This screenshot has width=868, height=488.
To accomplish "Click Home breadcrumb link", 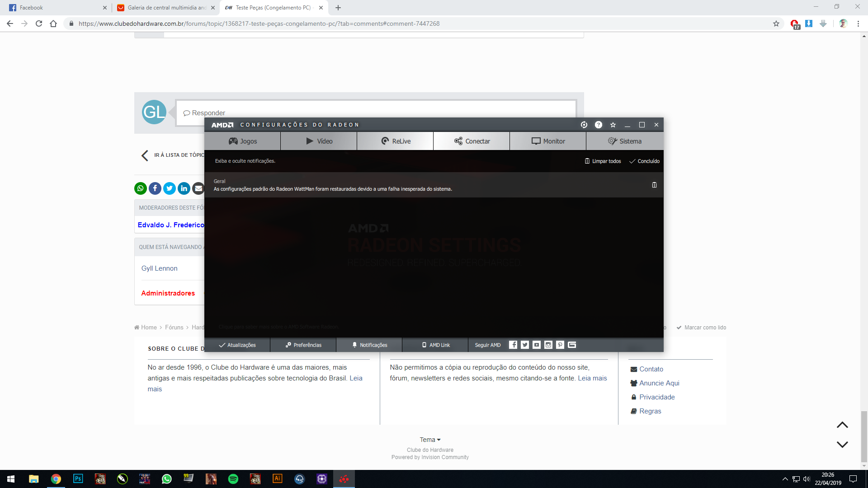I will click(146, 328).
